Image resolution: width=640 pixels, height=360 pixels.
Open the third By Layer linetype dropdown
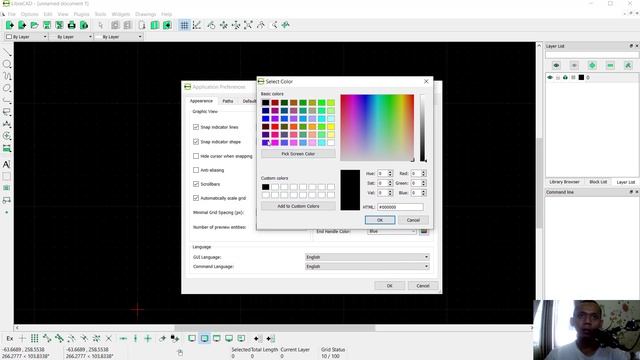118,37
